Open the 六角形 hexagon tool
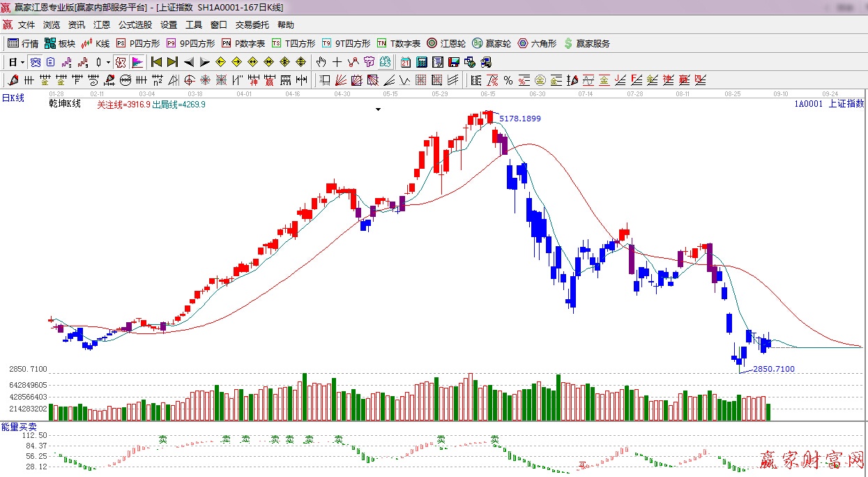This screenshot has height=477, width=868. point(537,43)
